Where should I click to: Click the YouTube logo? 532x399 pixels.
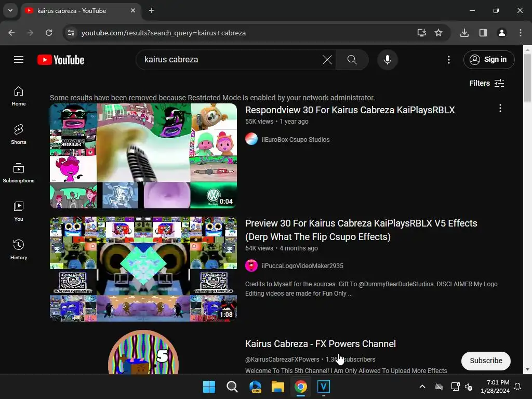pyautogui.click(x=61, y=60)
